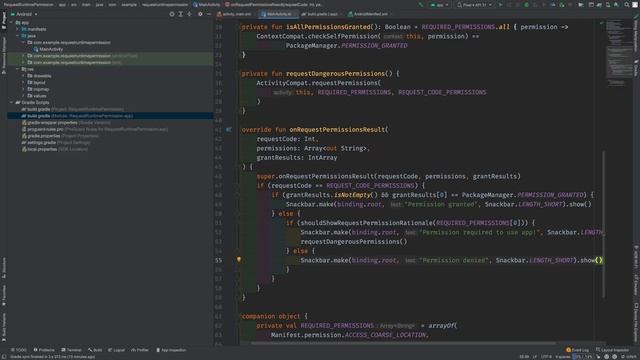Image resolution: width=640 pixels, height=360 pixels.
Task: Open the Device File Explorer stripe button
Action: tap(636, 321)
